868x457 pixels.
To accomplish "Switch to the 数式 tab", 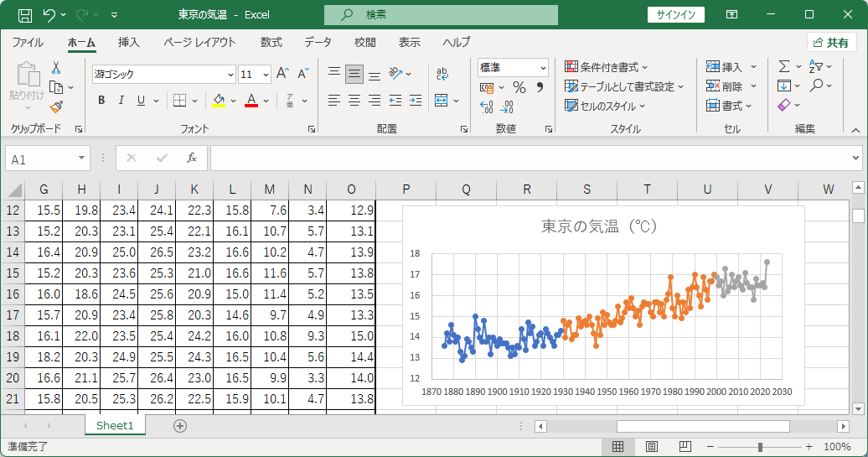I will click(271, 43).
